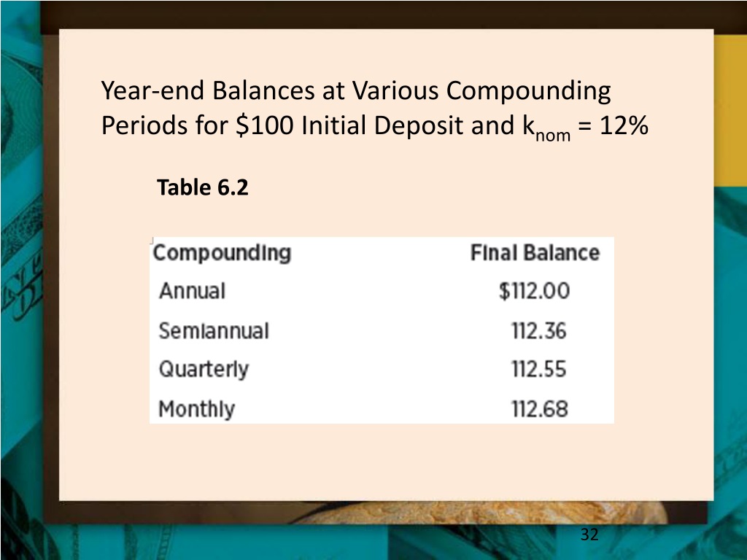Viewport: 747px width, 560px height.
Task: Click slide number 32
Action: tap(589, 534)
